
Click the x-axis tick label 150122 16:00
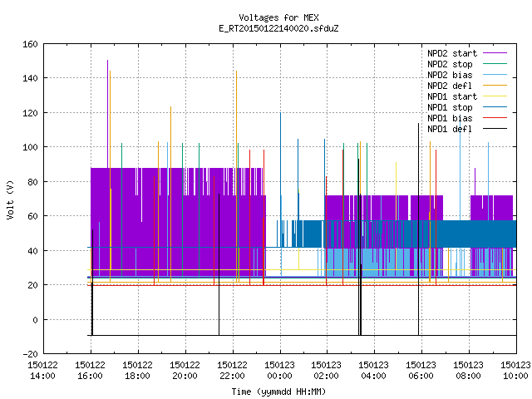90,371
